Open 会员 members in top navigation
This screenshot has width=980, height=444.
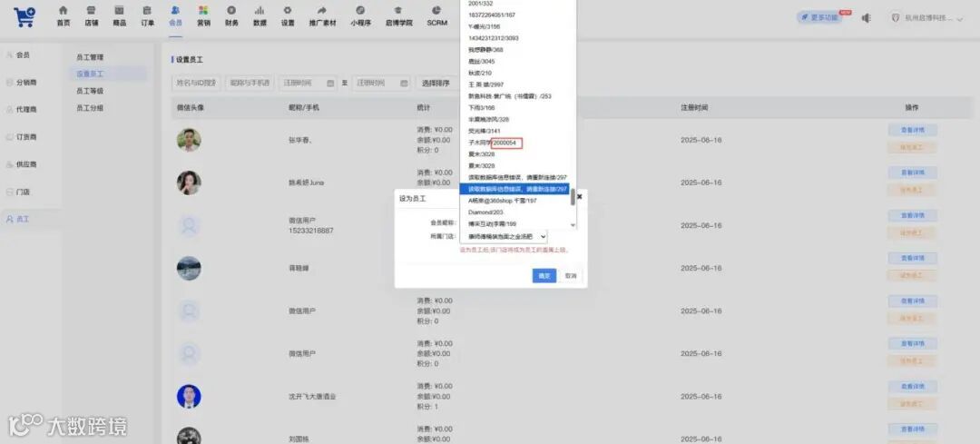coord(175,16)
